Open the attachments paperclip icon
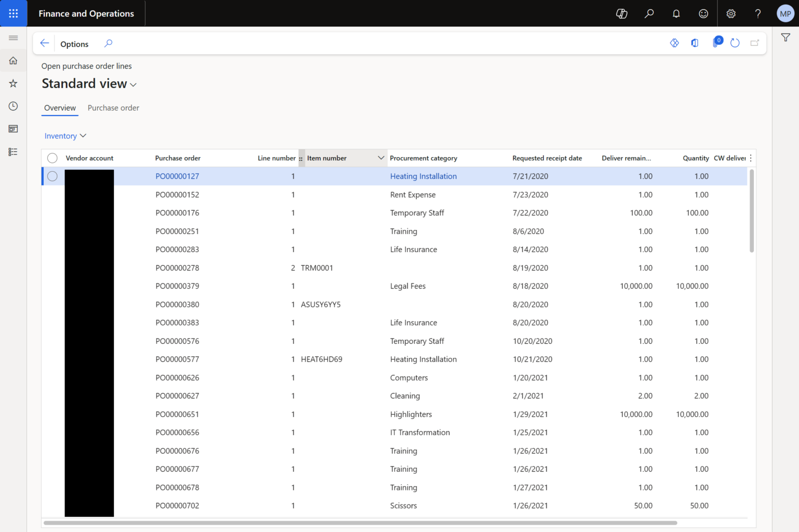The width and height of the screenshot is (799, 532). (x=715, y=43)
